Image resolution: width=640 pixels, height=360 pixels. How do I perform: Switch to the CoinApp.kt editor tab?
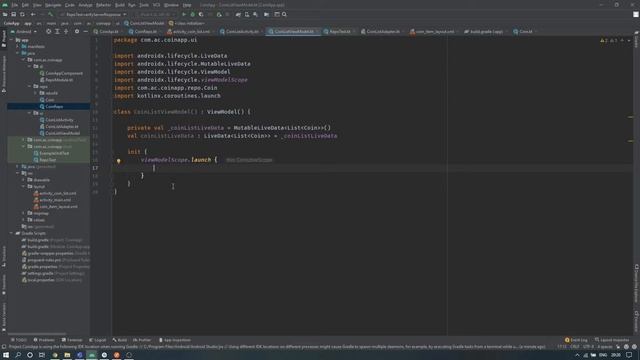(x=108, y=31)
